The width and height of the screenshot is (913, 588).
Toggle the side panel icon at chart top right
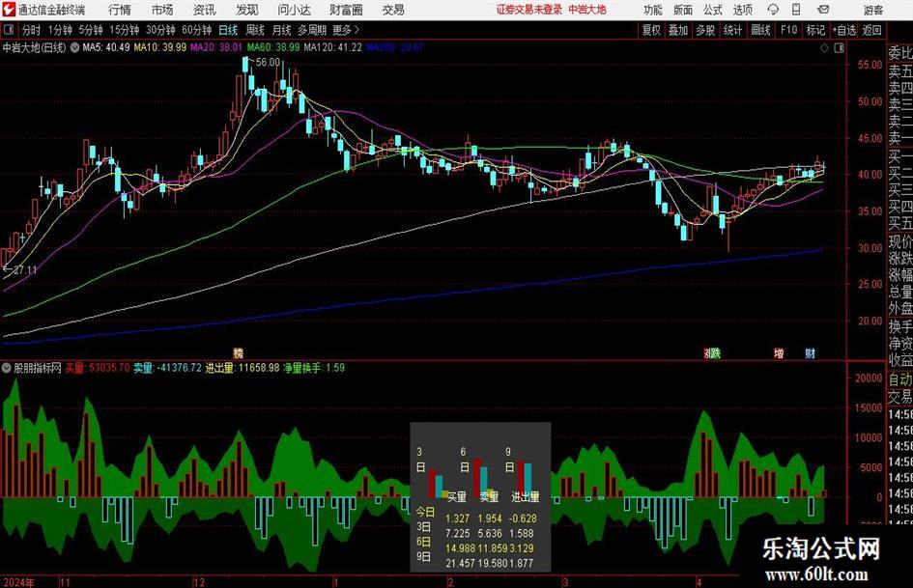pos(839,48)
